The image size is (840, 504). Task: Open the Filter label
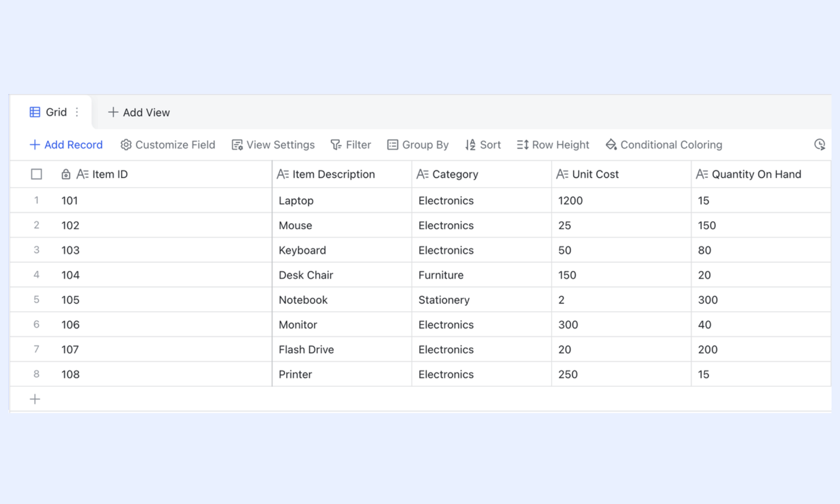(358, 145)
